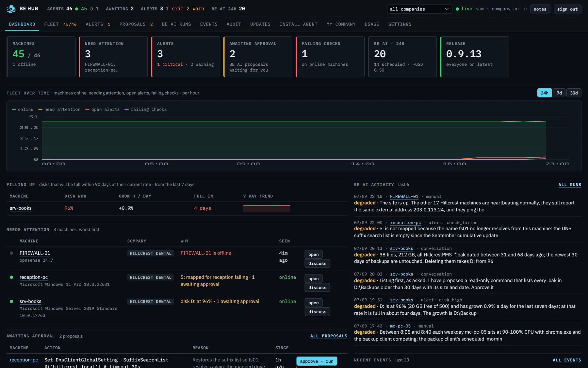
Task: Click the sign out button
Action: [567, 9]
